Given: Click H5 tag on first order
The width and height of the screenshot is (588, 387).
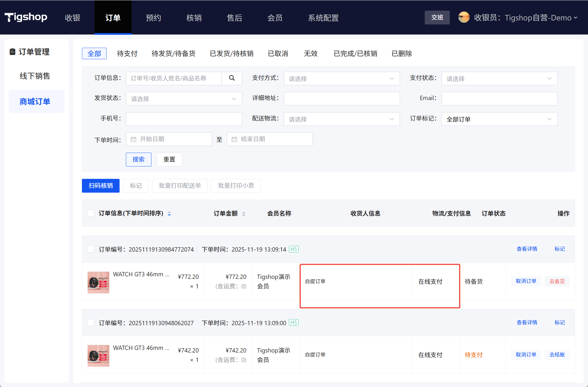Looking at the screenshot, I should coord(293,249).
